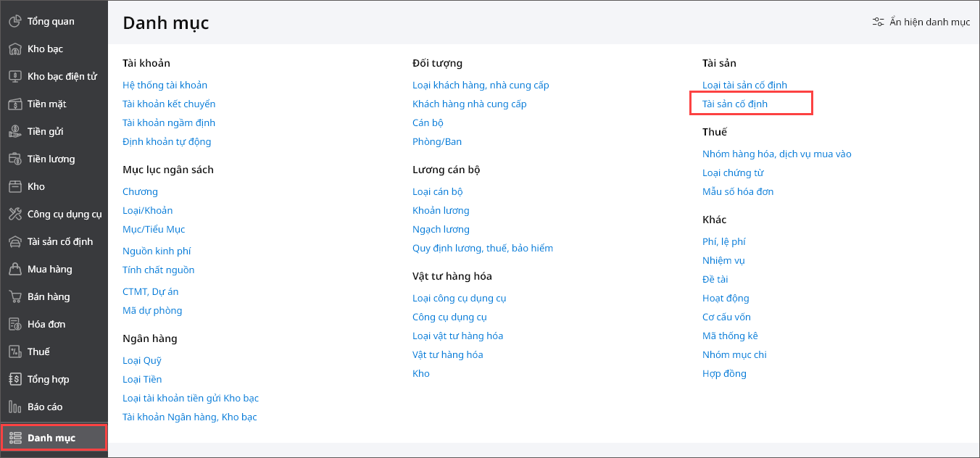Image resolution: width=980 pixels, height=458 pixels.
Task: Click the Báo cáo bar chart icon
Action: [x=14, y=407]
